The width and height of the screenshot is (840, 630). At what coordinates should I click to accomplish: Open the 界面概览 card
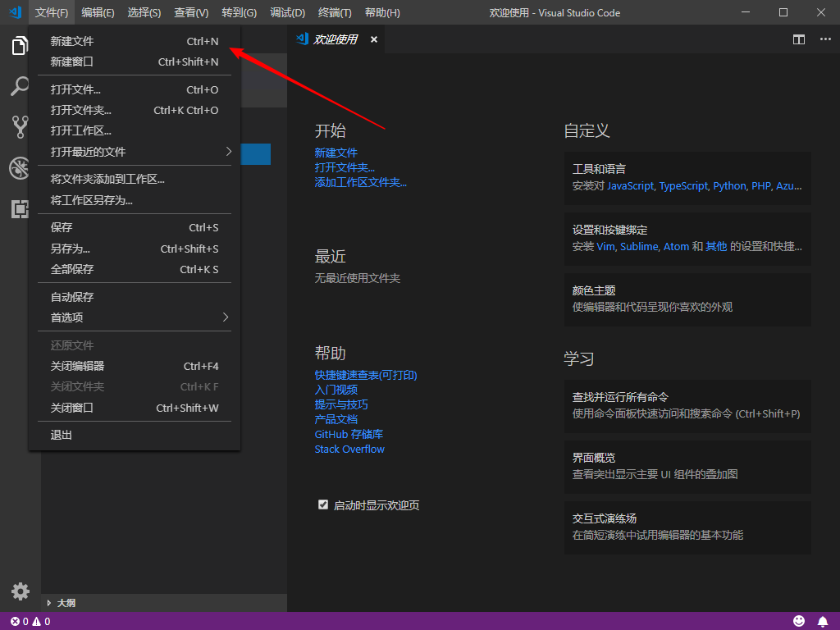click(x=687, y=467)
